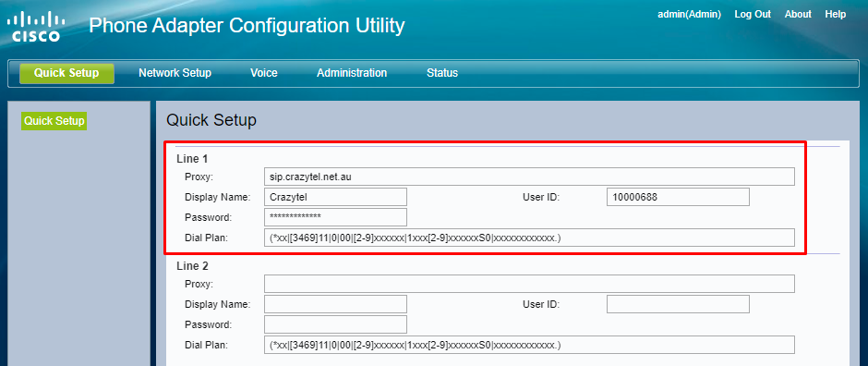
Task: Click the Line 2 Password field
Action: point(335,324)
